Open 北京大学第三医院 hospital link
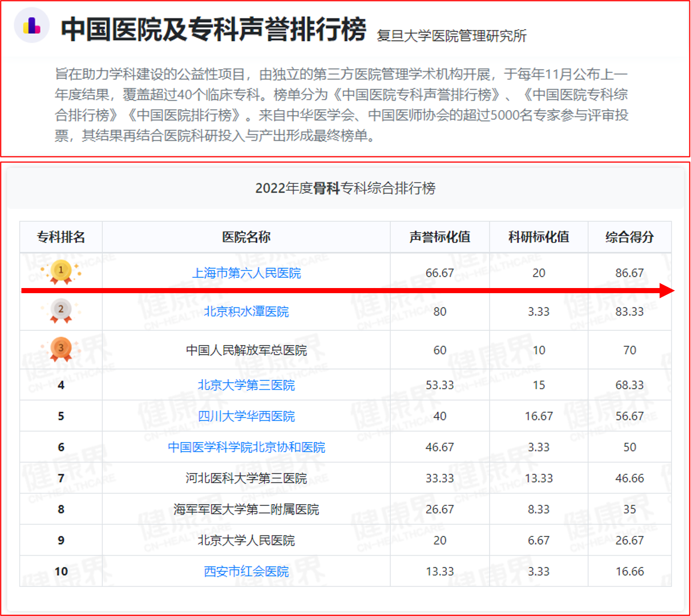The width and height of the screenshot is (691, 616). [x=247, y=385]
